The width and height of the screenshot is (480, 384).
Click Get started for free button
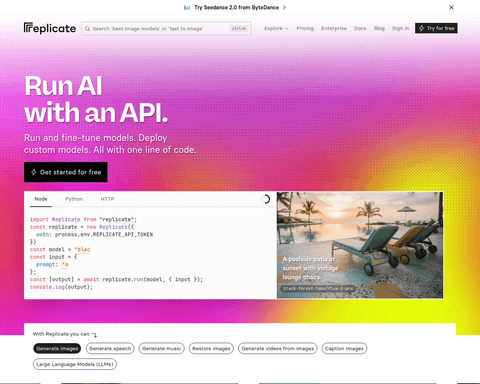click(x=66, y=172)
